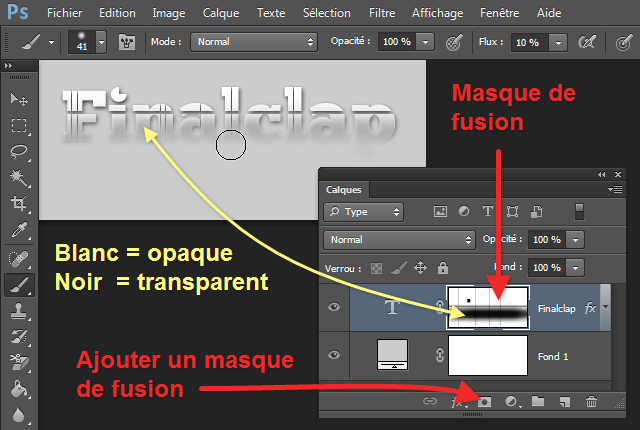This screenshot has width=640, height=430.
Task: Open the Filtre menu
Action: point(381,14)
